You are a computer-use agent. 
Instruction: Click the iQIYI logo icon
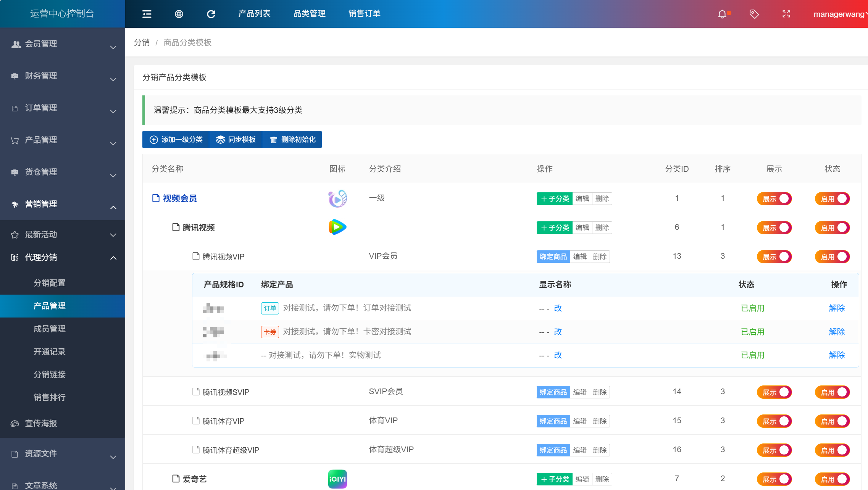click(x=337, y=479)
